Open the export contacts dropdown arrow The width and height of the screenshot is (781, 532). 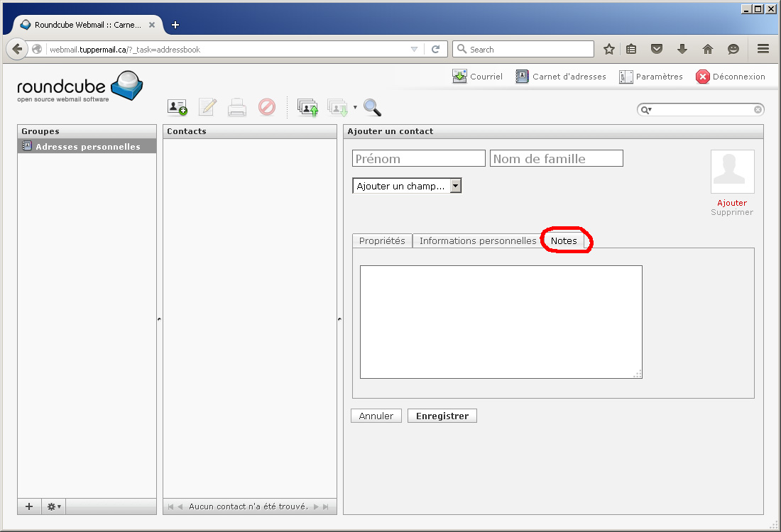pyautogui.click(x=355, y=108)
